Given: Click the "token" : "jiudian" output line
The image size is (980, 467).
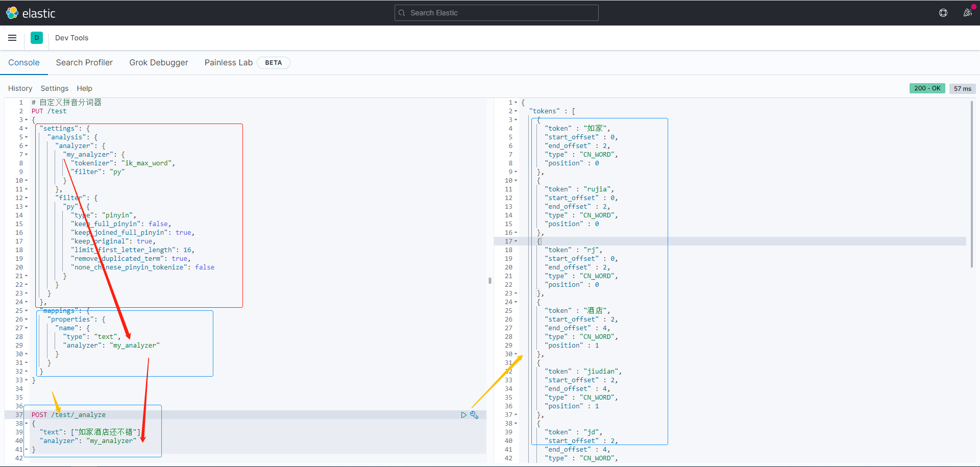Looking at the screenshot, I should pos(583,372).
